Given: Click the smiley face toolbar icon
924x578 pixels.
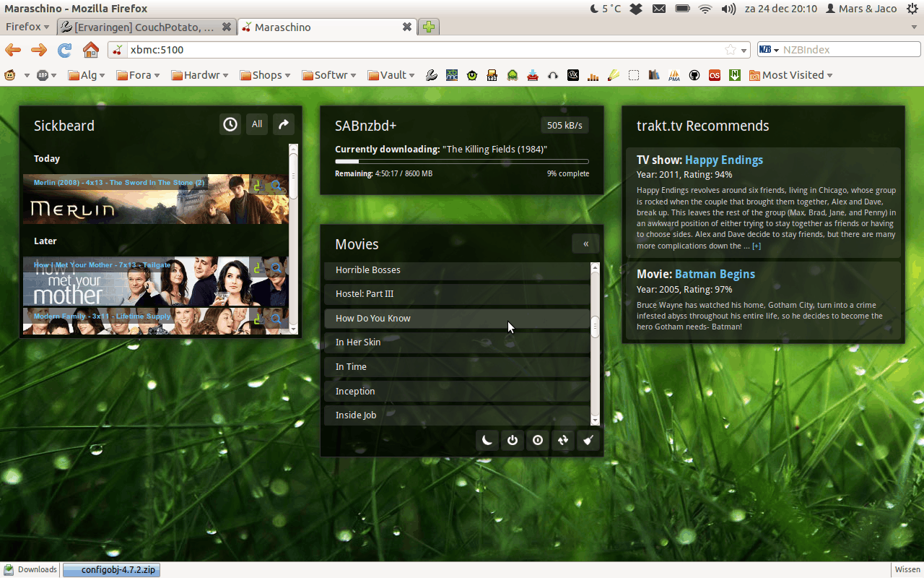Looking at the screenshot, I should (x=10, y=75).
